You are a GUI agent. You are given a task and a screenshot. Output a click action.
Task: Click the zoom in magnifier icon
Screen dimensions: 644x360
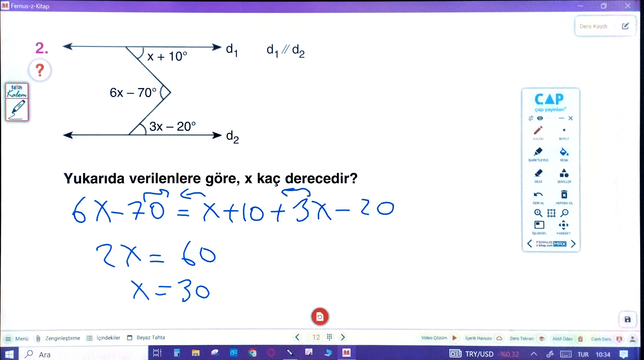click(538, 213)
